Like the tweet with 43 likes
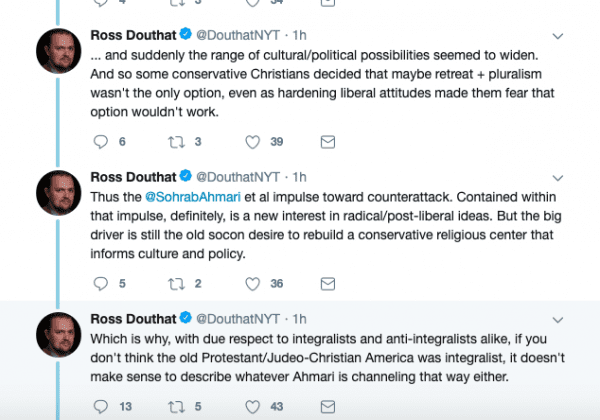Viewport: 600px width, 420px height. point(253,406)
